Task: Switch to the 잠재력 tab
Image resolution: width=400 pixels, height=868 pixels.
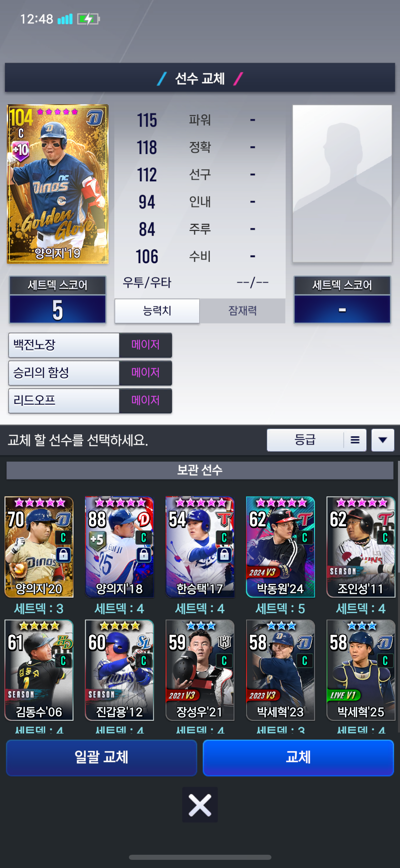Action: tap(242, 311)
